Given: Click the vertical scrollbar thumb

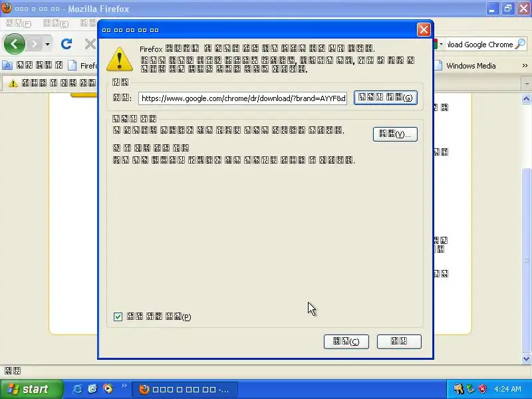Looking at the screenshot, I should pyautogui.click(x=526, y=260).
